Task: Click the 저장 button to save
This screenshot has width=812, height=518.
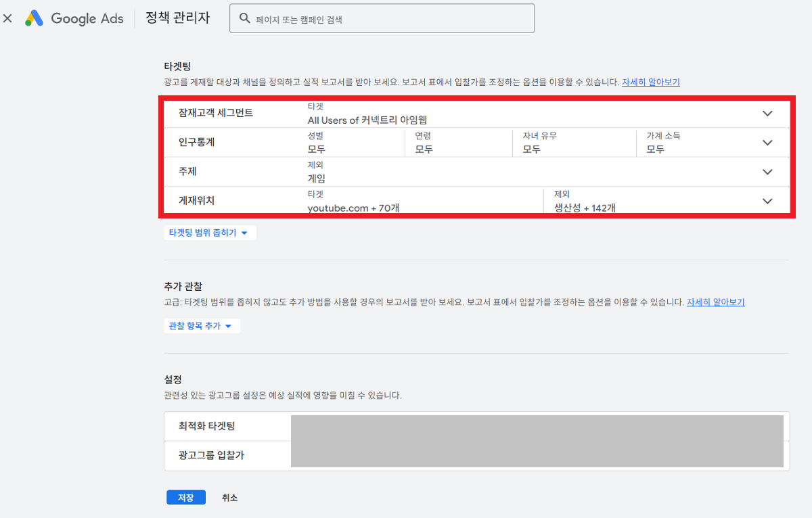Action: (186, 497)
